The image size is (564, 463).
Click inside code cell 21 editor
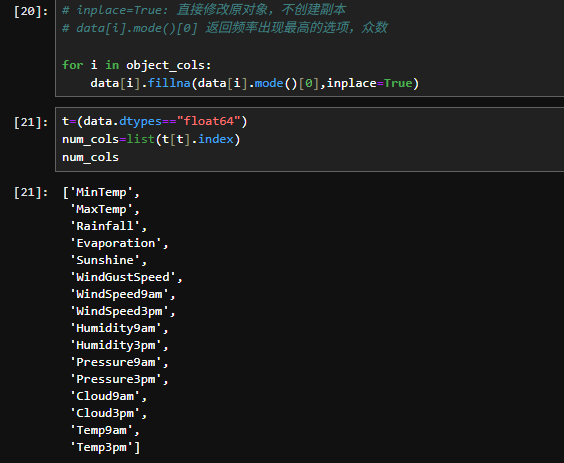coord(309,139)
